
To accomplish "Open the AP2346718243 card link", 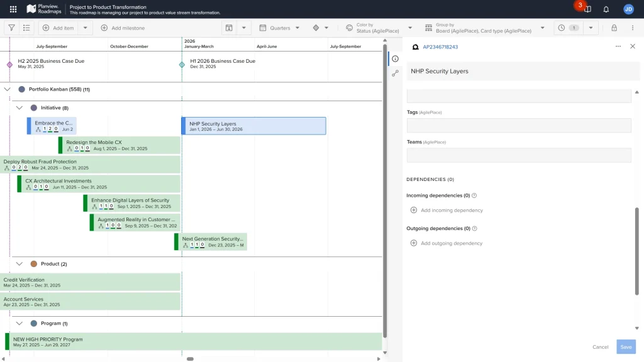I will [440, 47].
